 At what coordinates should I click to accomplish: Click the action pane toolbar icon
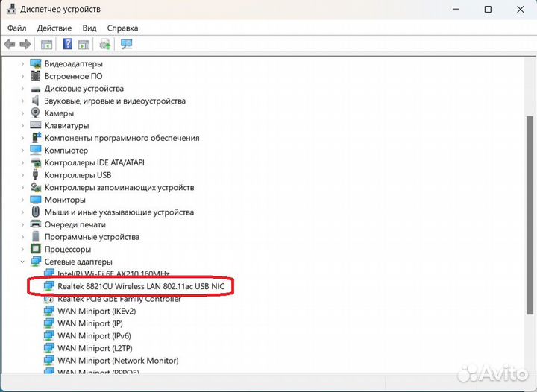[x=84, y=45]
